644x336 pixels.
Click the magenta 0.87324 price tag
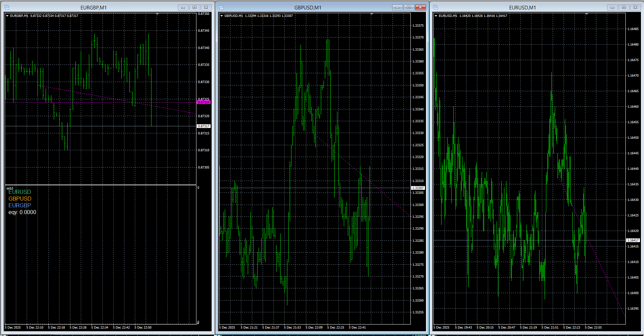[x=204, y=102]
